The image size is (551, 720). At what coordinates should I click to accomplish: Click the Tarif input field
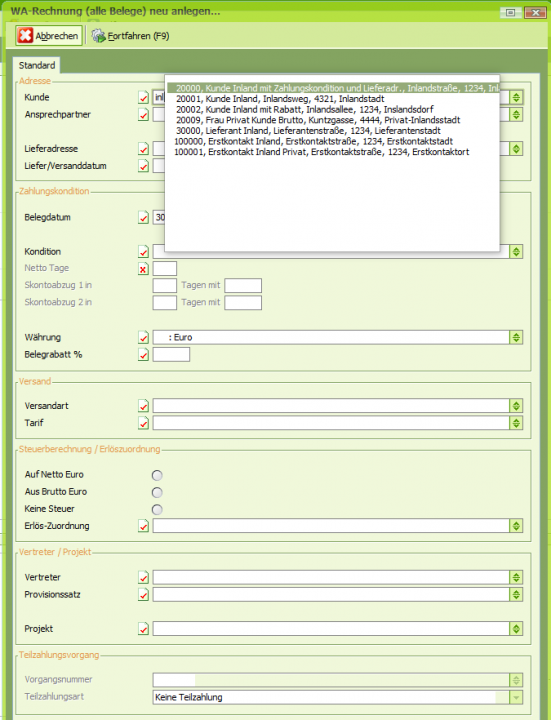tap(331, 423)
